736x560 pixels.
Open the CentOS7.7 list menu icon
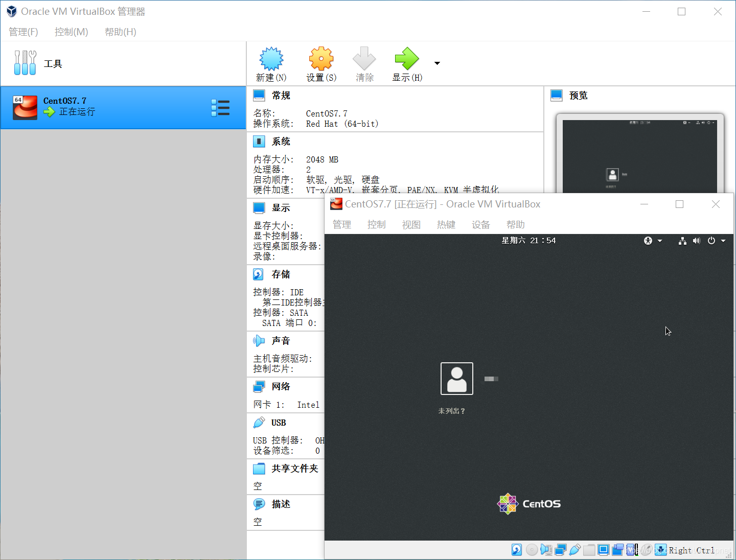[220, 108]
